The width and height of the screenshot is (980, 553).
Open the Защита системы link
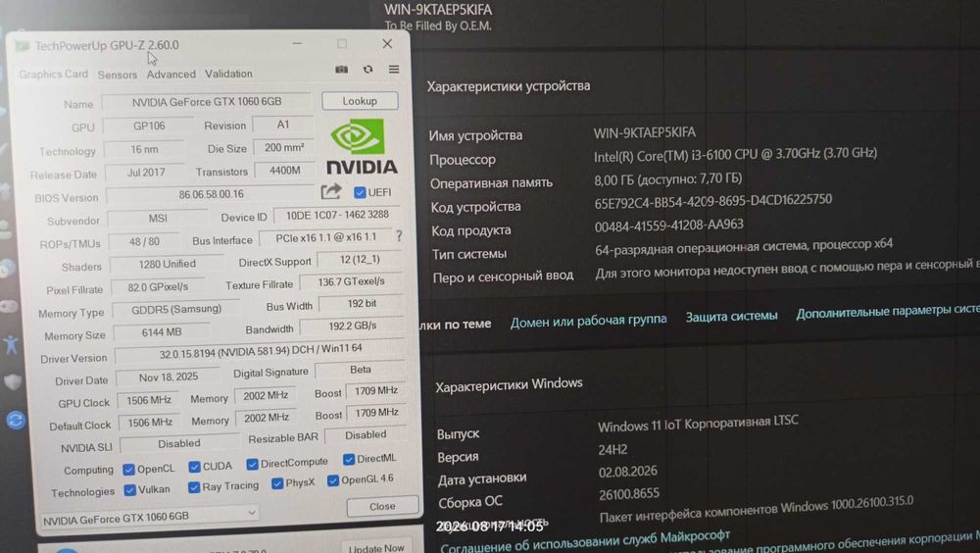731,317
